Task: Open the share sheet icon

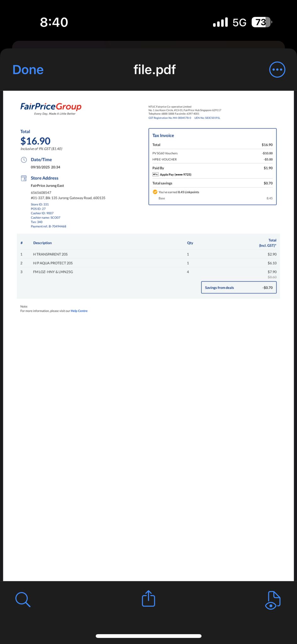Action: pyautogui.click(x=148, y=598)
